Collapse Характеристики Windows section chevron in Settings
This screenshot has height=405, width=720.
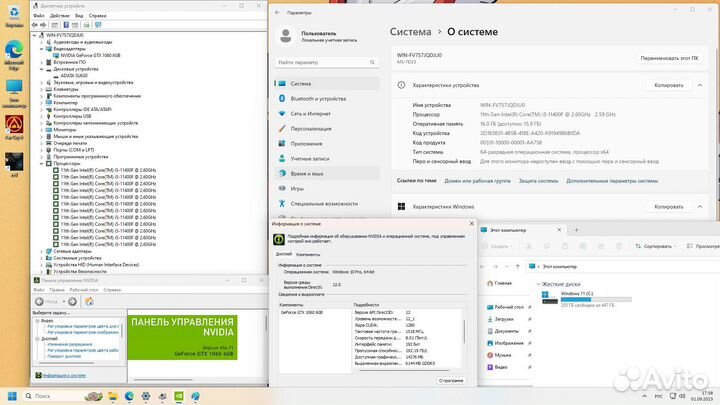pyautogui.click(x=700, y=207)
